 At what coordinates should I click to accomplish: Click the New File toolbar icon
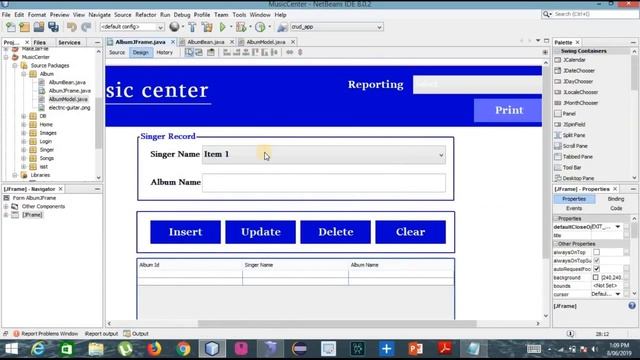(11, 27)
